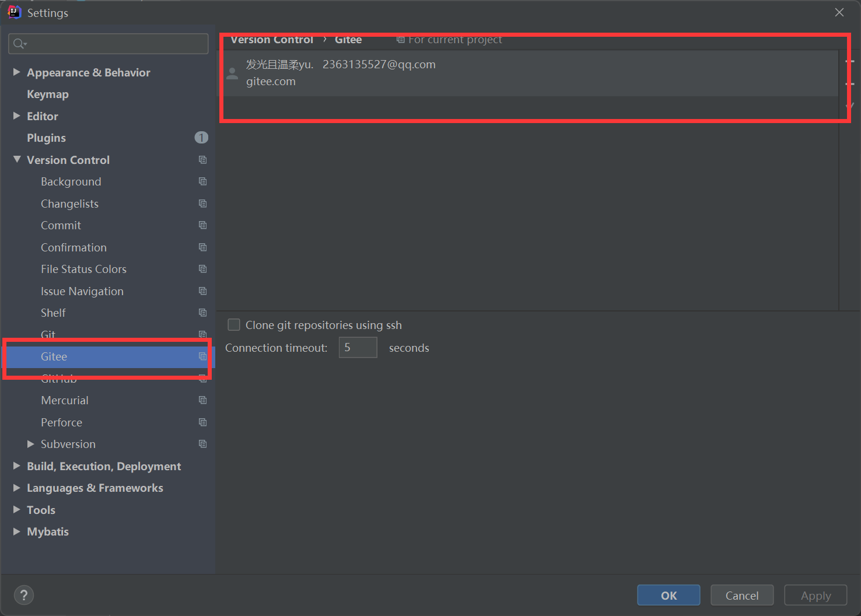Image resolution: width=861 pixels, height=616 pixels.
Task: Click project-level icon beside Issue Navigation
Action: pyautogui.click(x=202, y=291)
